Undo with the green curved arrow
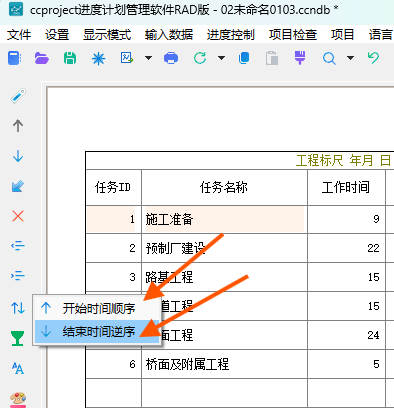The width and height of the screenshot is (394, 408). pos(373,58)
